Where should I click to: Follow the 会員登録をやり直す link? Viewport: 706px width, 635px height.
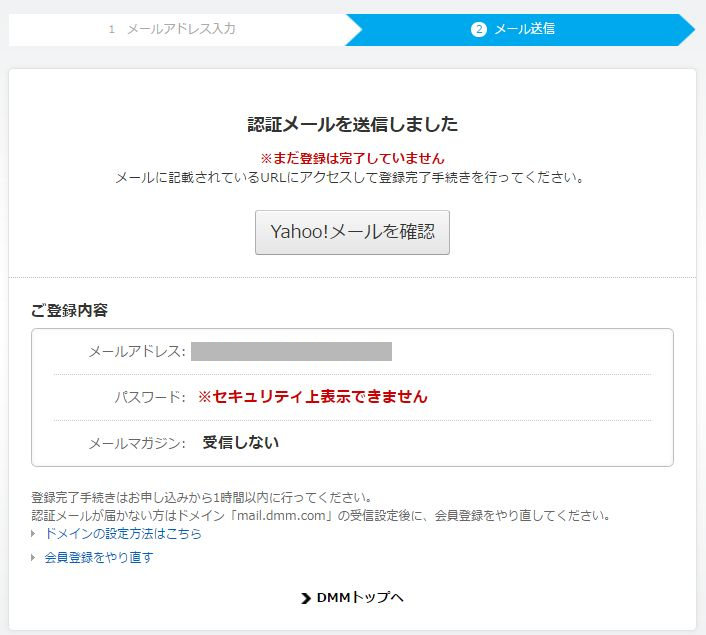pos(99,558)
